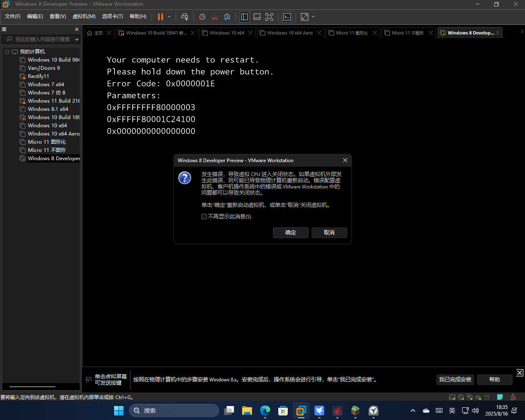The height and width of the screenshot is (420, 525).
Task: Click the input grab status icon with red mark
Action: (513, 397)
